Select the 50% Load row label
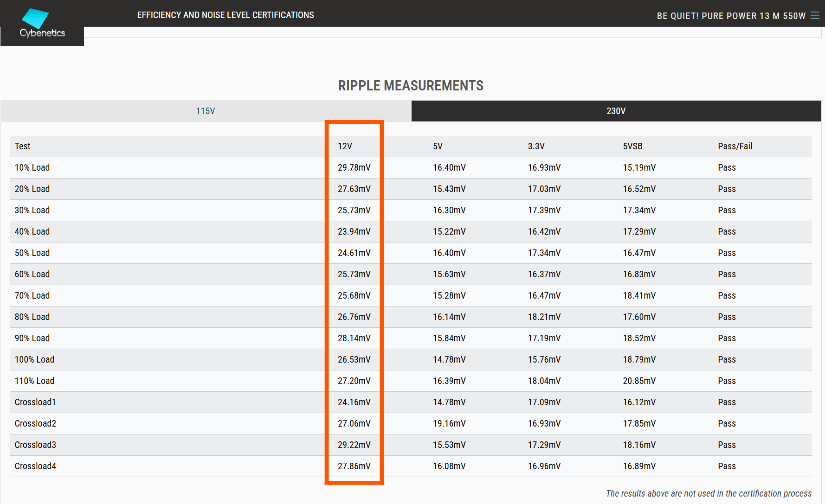825x504 pixels. tap(32, 253)
